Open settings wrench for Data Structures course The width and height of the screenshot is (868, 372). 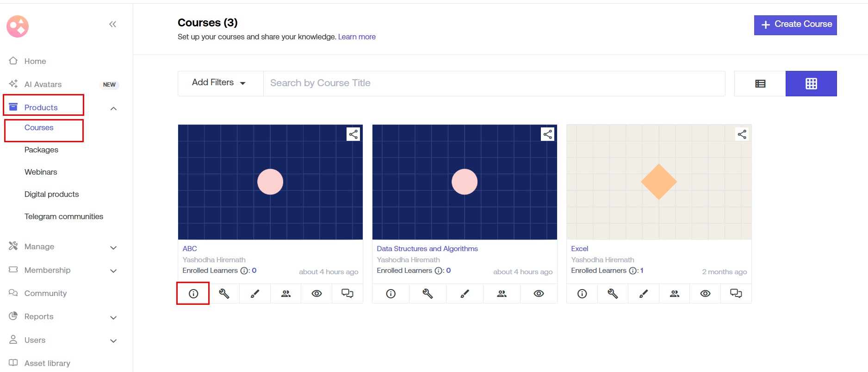coord(428,294)
